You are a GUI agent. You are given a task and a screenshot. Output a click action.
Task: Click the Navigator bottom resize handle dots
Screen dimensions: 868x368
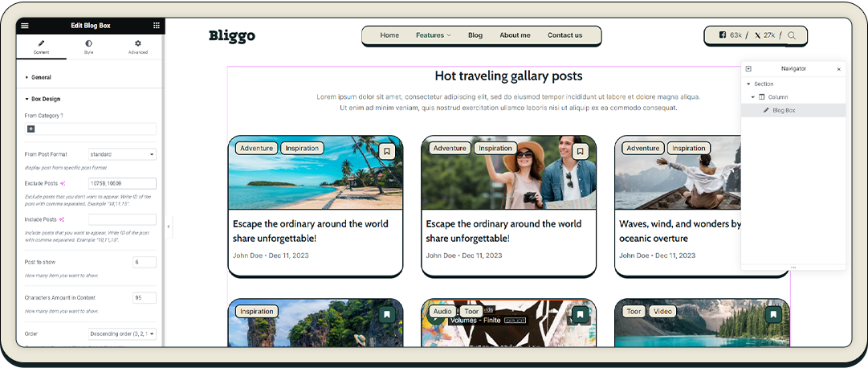tap(793, 268)
